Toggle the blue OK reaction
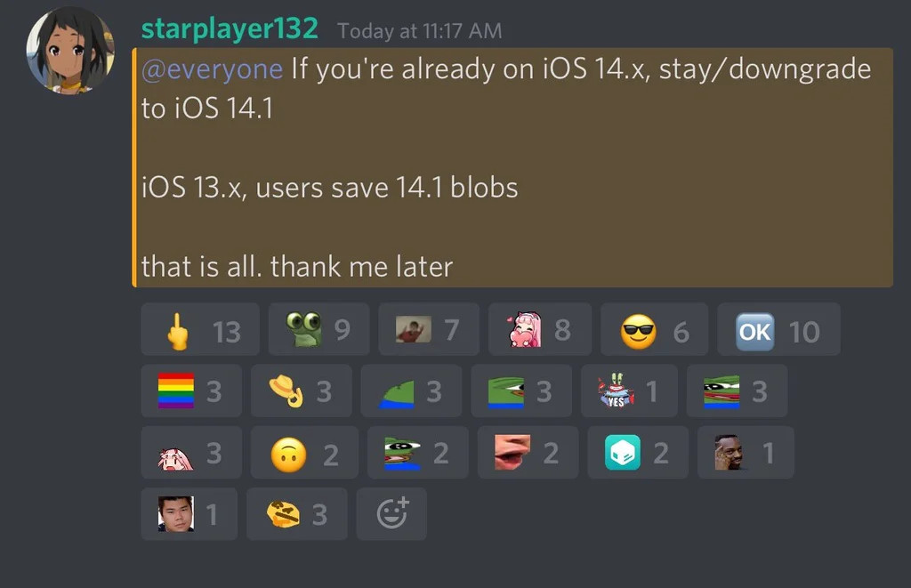The width and height of the screenshot is (911, 588). click(x=778, y=329)
